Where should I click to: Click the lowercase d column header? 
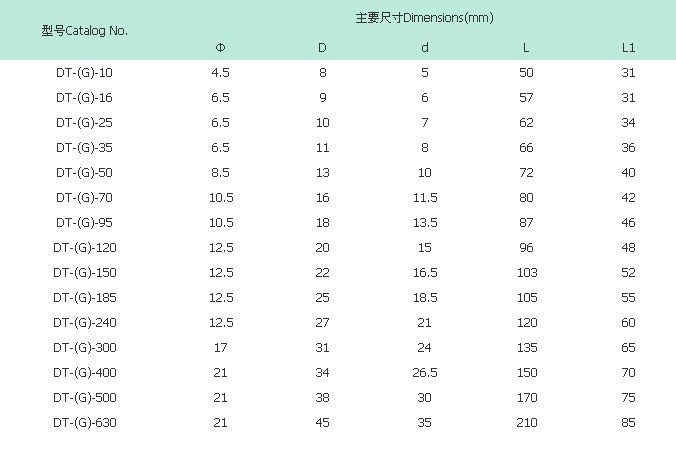[x=424, y=47]
